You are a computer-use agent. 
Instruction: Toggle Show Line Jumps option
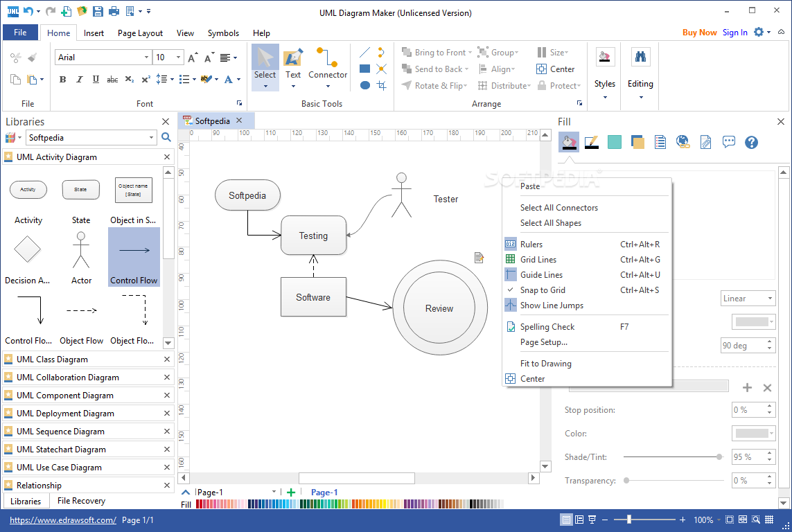coord(587,305)
